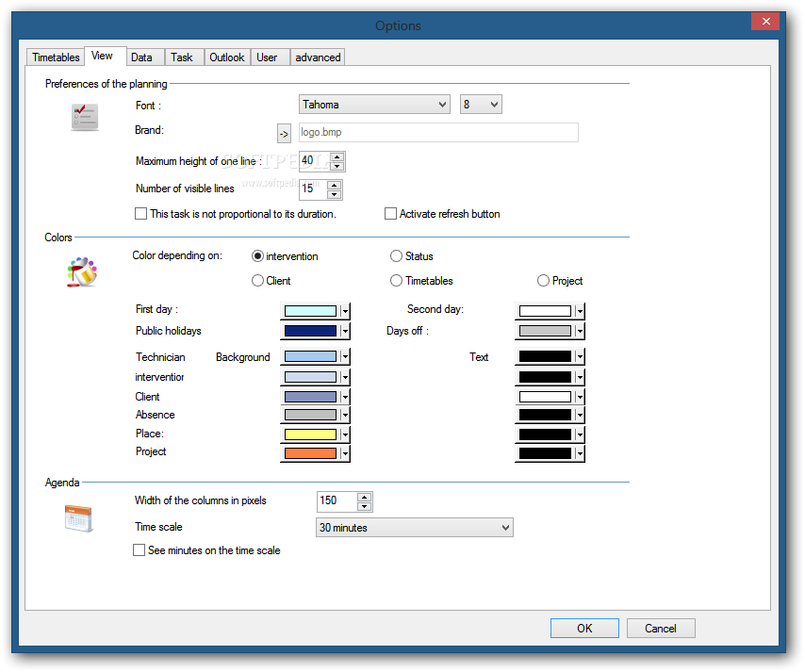This screenshot has width=805, height=672.
Task: Click the Colors palette icon
Action: [x=81, y=271]
